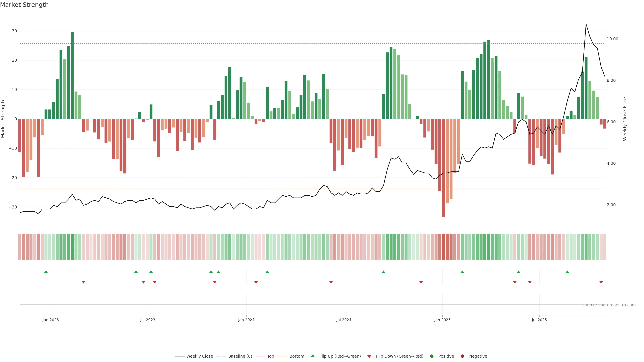The width and height of the screenshot is (644, 362).
Task: Click the green Positive circle in legend
Action: [432, 356]
